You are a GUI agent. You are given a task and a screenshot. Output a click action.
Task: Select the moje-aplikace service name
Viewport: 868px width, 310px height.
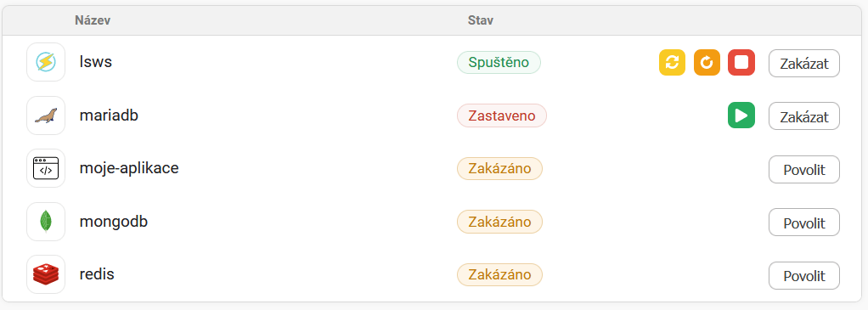[x=129, y=167]
